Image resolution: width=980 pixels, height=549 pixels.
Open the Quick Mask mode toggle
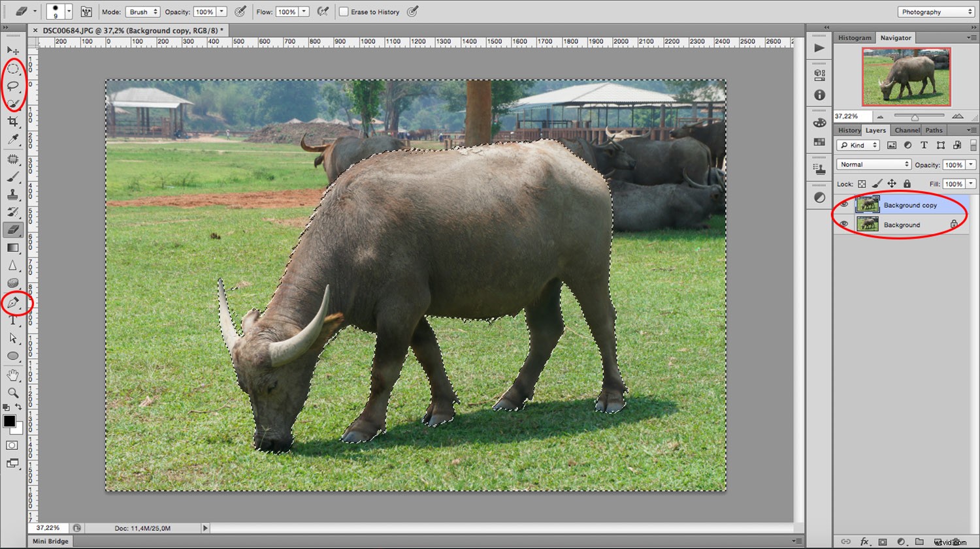pos(11,445)
